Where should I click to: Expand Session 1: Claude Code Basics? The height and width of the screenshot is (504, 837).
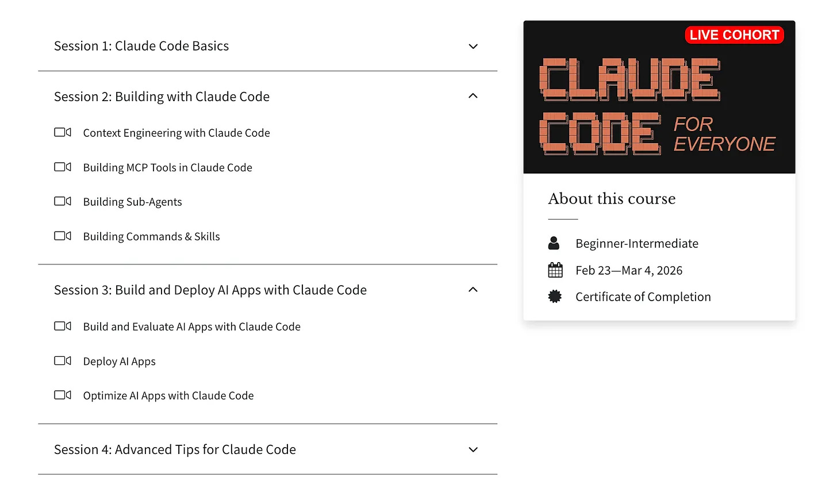473,46
